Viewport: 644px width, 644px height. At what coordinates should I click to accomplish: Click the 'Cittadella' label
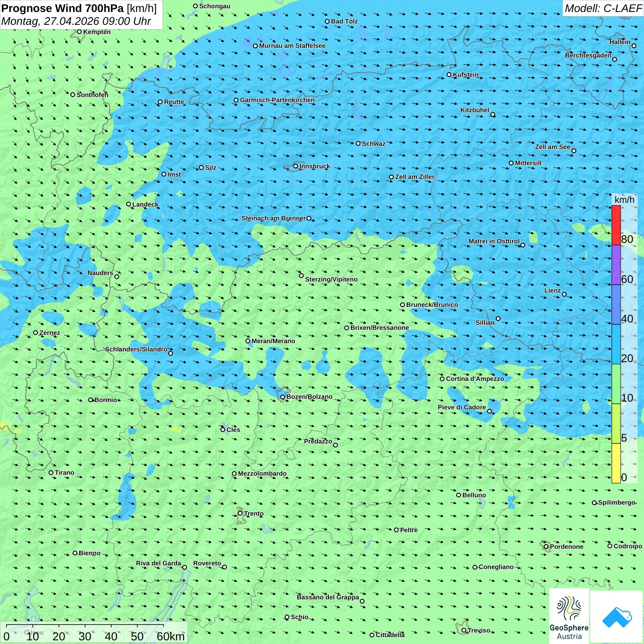click(390, 635)
